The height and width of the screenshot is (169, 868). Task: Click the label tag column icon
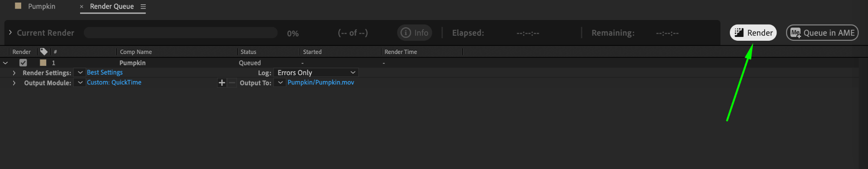pyautogui.click(x=44, y=51)
